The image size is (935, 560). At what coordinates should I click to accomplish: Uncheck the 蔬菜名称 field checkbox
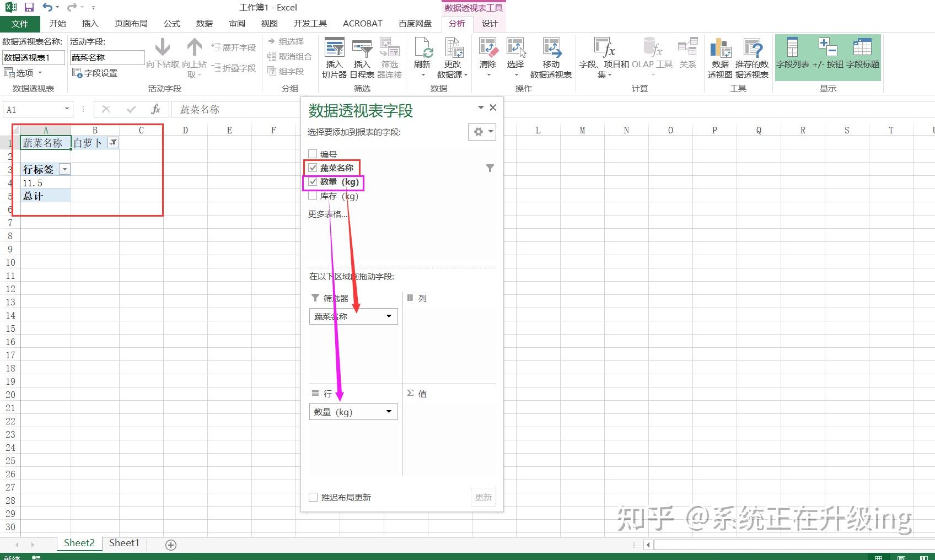313,168
